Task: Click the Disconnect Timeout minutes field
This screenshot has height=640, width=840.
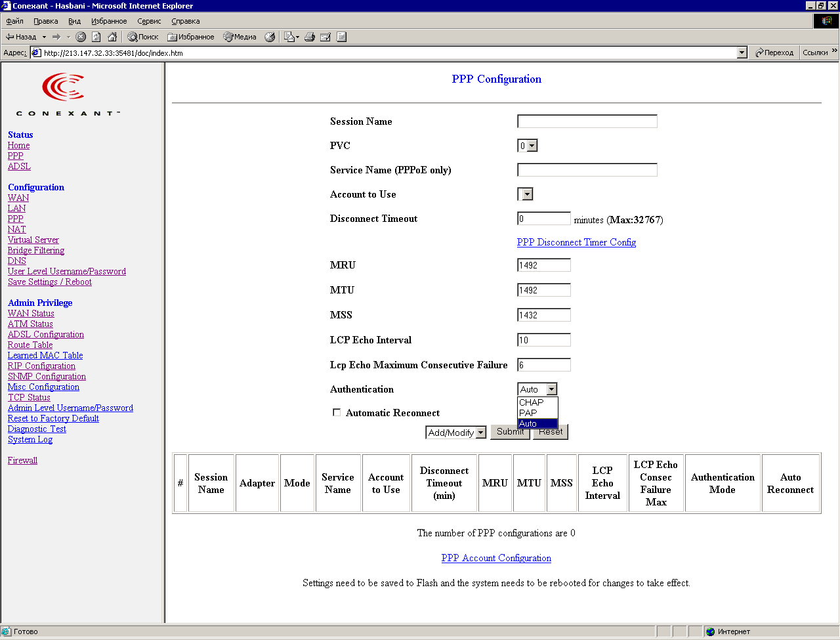Action: point(544,219)
